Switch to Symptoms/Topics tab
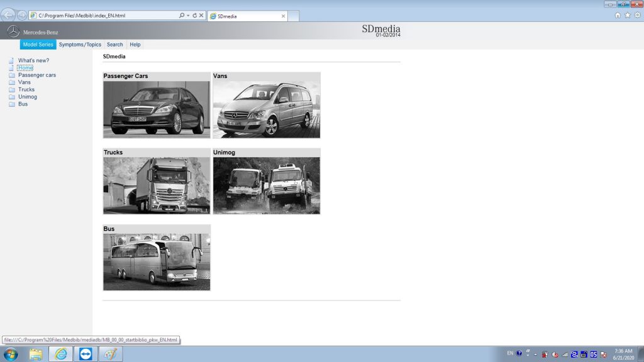Viewport: 644px width, 362px height. tap(80, 45)
